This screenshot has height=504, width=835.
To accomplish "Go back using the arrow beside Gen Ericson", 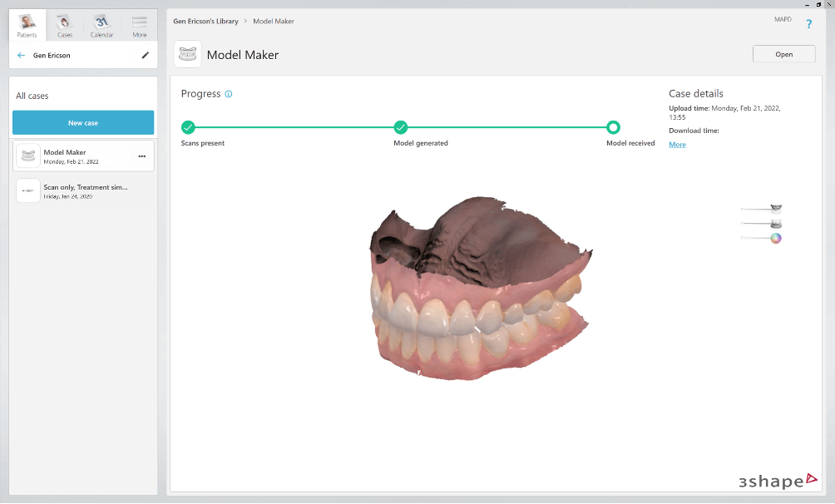I will click(22, 56).
